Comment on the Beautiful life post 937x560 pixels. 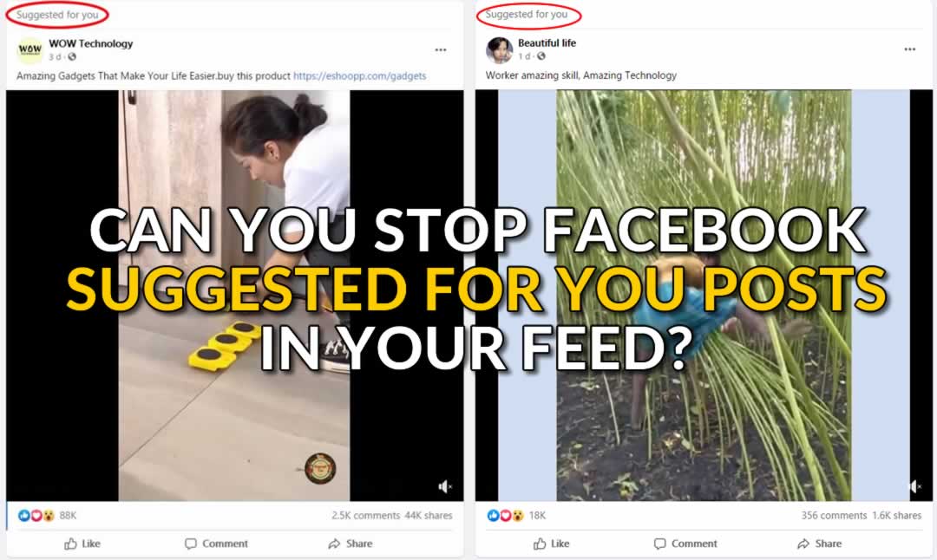pyautogui.click(x=685, y=544)
